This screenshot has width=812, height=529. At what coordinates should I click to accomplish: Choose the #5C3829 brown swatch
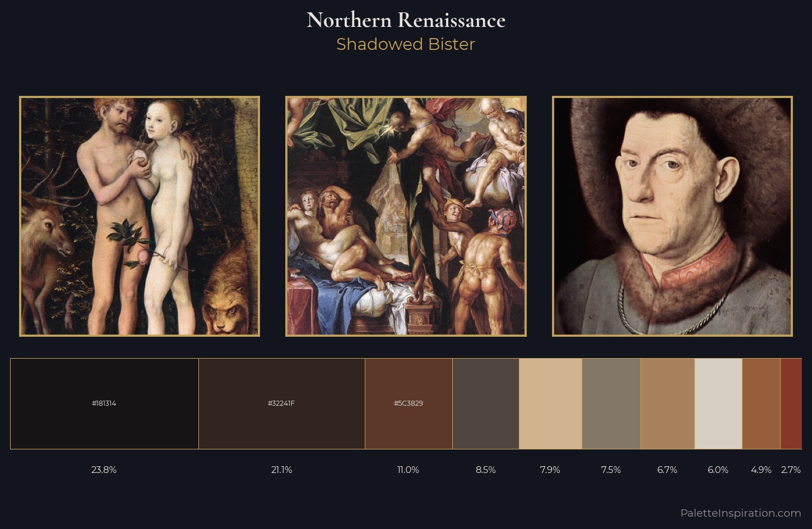tap(409, 403)
